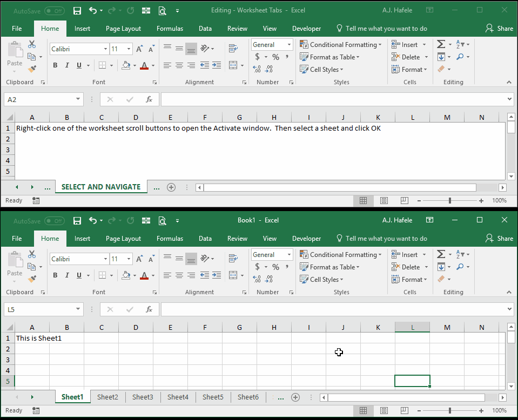Viewport: 518px width, 420px height.
Task: Switch to Page Break Preview in Book1
Action: pyautogui.click(x=405, y=410)
